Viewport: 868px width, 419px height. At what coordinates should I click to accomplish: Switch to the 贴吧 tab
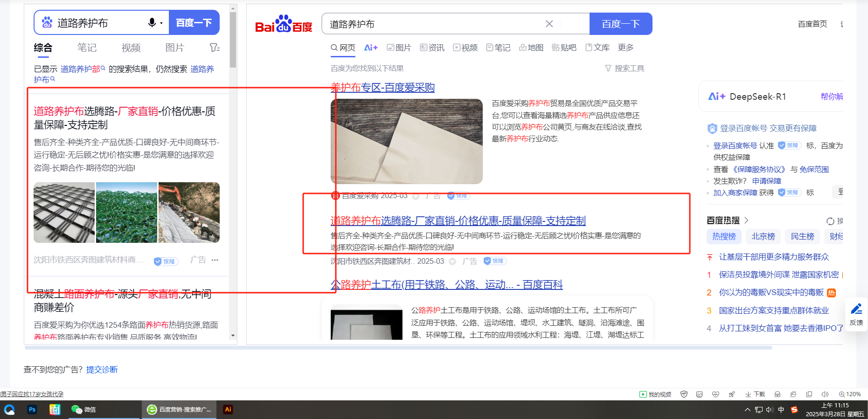click(x=564, y=48)
